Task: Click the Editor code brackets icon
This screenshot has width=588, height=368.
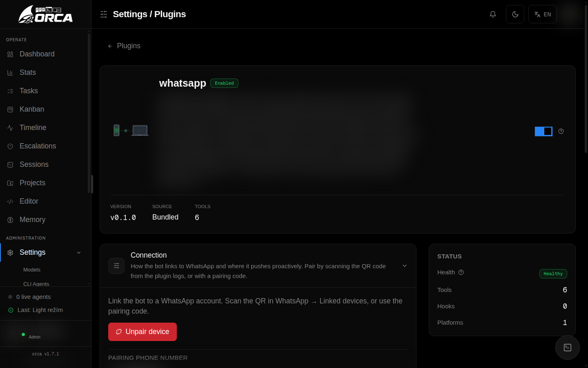Action: tap(10, 202)
